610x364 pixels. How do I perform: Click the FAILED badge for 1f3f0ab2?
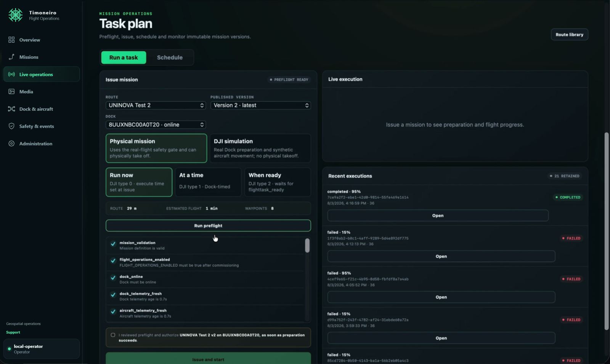[571, 238]
